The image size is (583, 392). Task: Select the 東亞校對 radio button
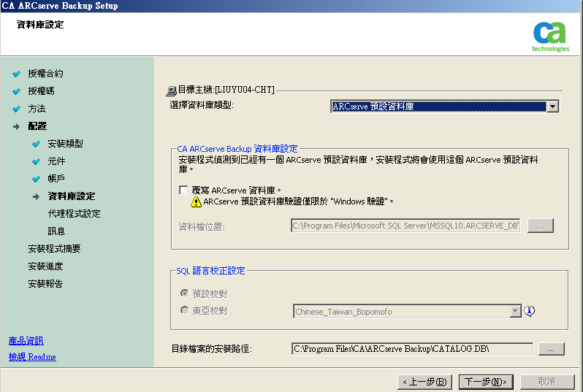184,310
